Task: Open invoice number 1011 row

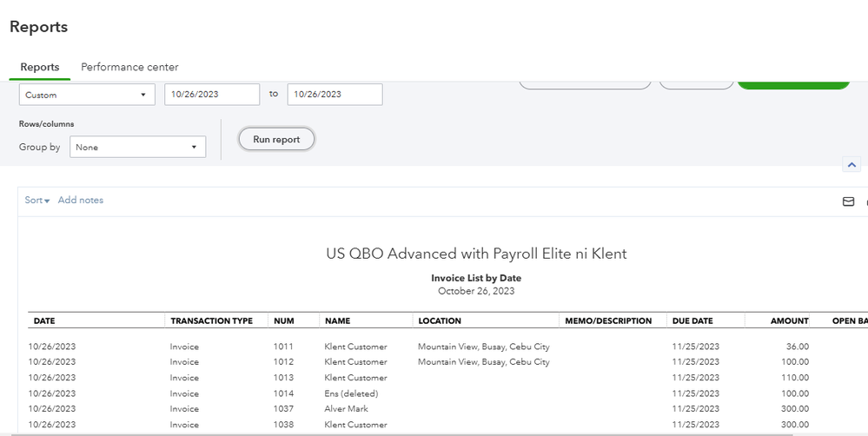Action: [x=283, y=347]
